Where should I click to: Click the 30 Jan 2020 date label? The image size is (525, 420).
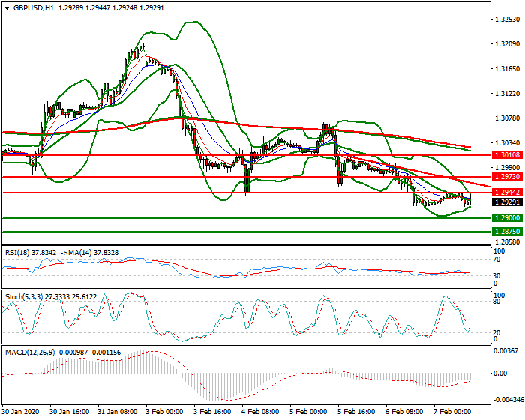[20, 412]
